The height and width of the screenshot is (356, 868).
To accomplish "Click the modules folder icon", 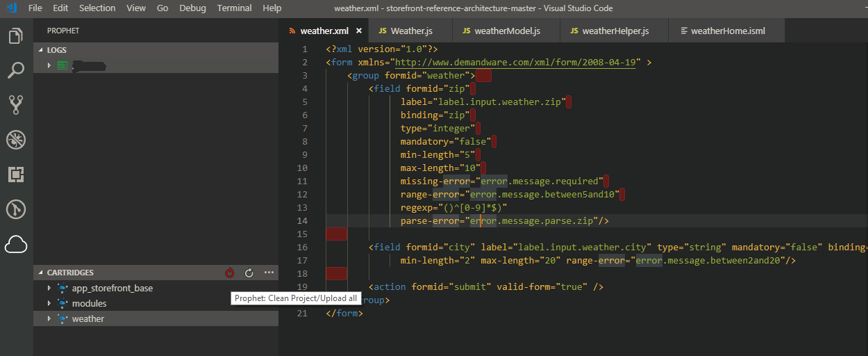I will coord(62,304).
